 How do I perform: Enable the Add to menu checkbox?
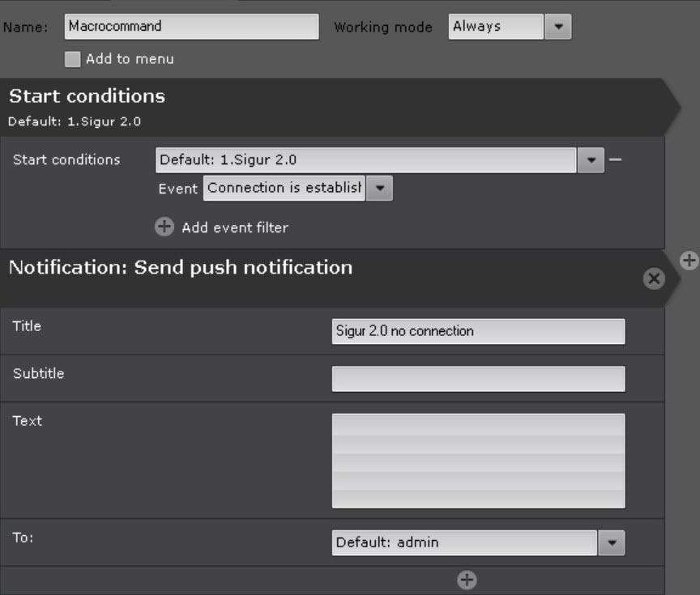(x=73, y=59)
